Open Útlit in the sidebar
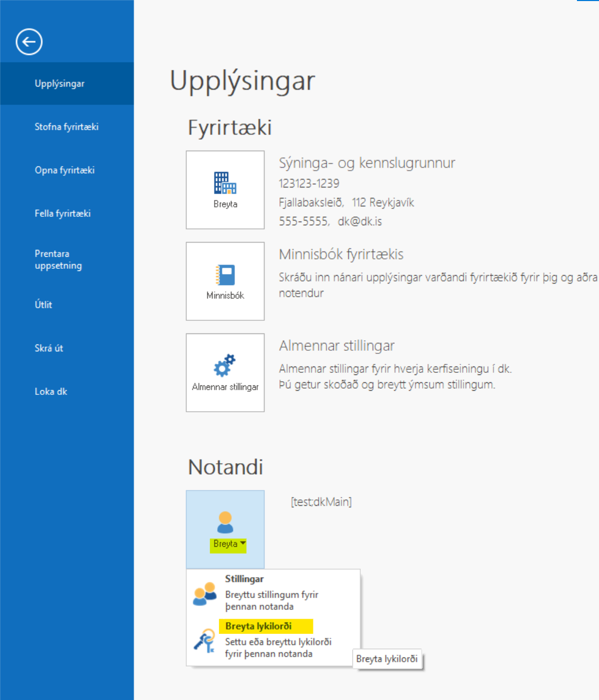 [44, 305]
